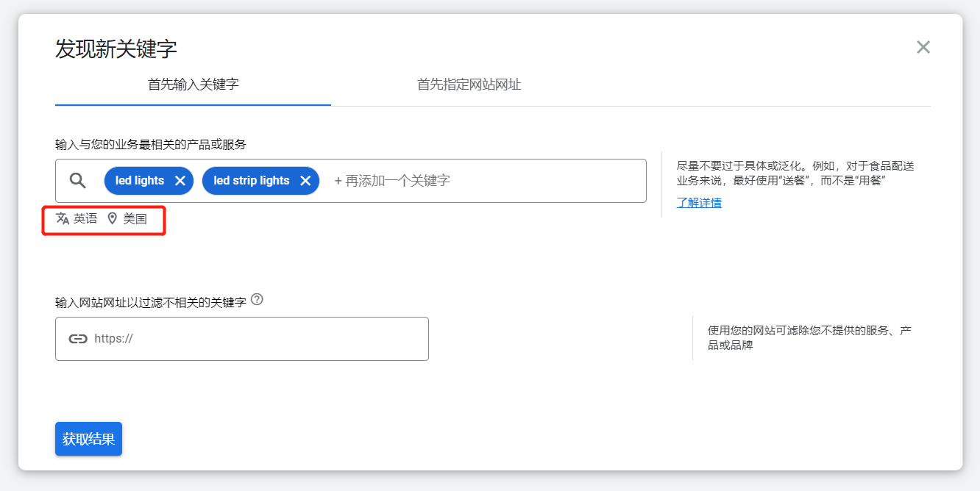Open the 了解详情 link
Viewport: 980px width, 491px height.
(x=699, y=203)
